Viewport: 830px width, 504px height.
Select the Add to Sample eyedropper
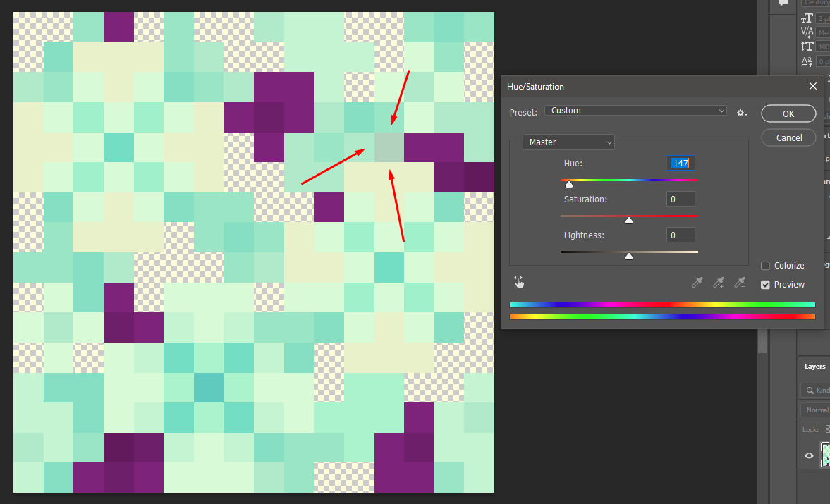click(x=719, y=283)
